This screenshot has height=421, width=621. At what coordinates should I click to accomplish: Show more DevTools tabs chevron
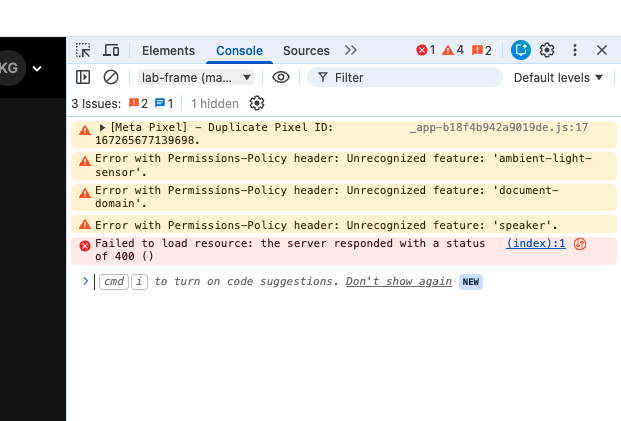[x=351, y=50]
